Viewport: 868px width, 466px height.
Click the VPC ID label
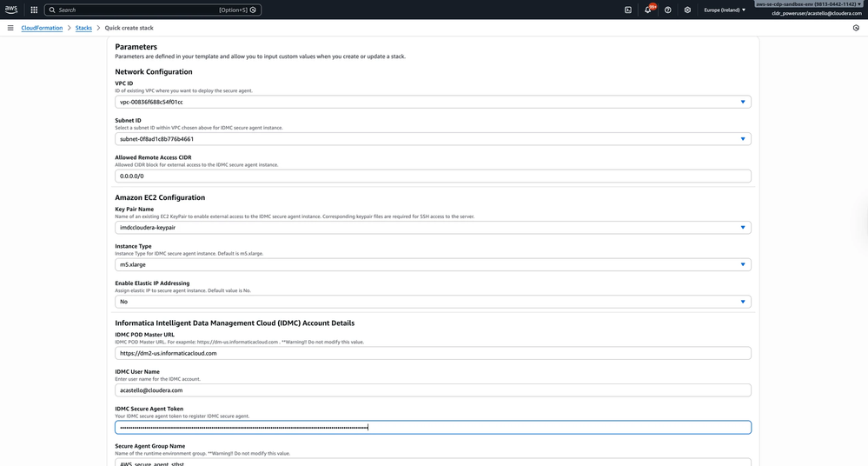[x=124, y=83]
